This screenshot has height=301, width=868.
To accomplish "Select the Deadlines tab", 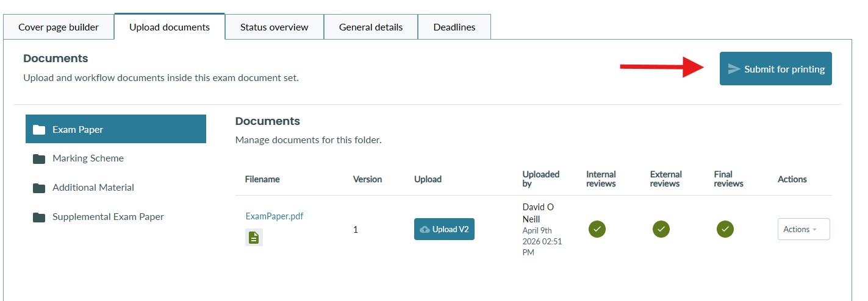I will pos(454,27).
